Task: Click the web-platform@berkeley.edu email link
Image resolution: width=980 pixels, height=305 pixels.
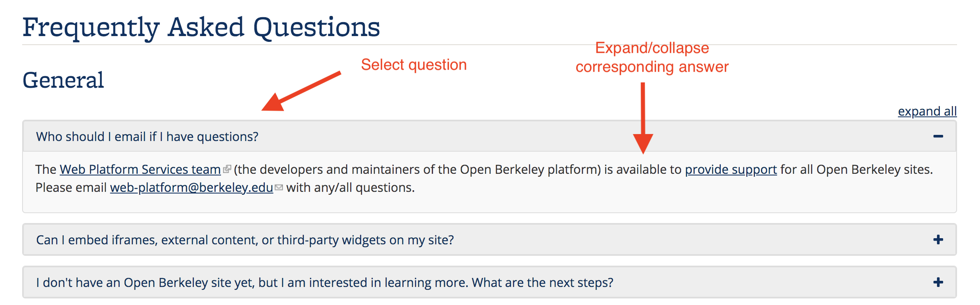Action: click(191, 187)
